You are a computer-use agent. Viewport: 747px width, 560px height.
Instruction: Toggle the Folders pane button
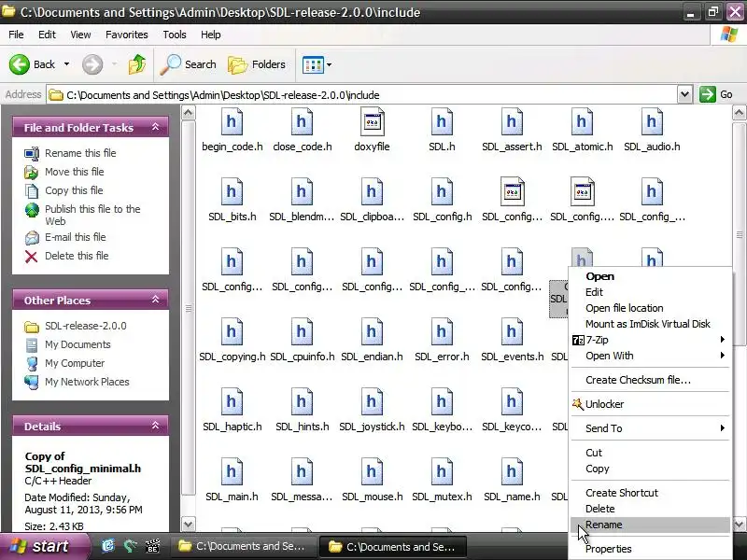point(257,64)
